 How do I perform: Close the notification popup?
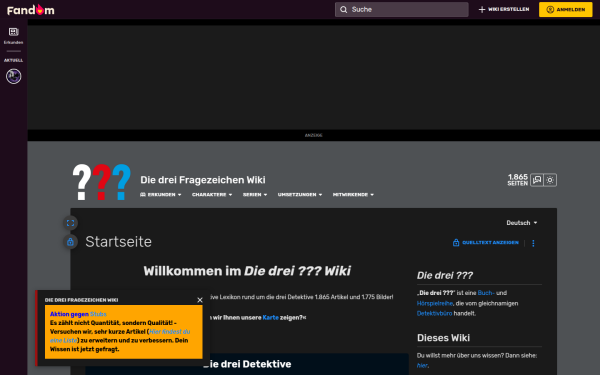pyautogui.click(x=200, y=300)
